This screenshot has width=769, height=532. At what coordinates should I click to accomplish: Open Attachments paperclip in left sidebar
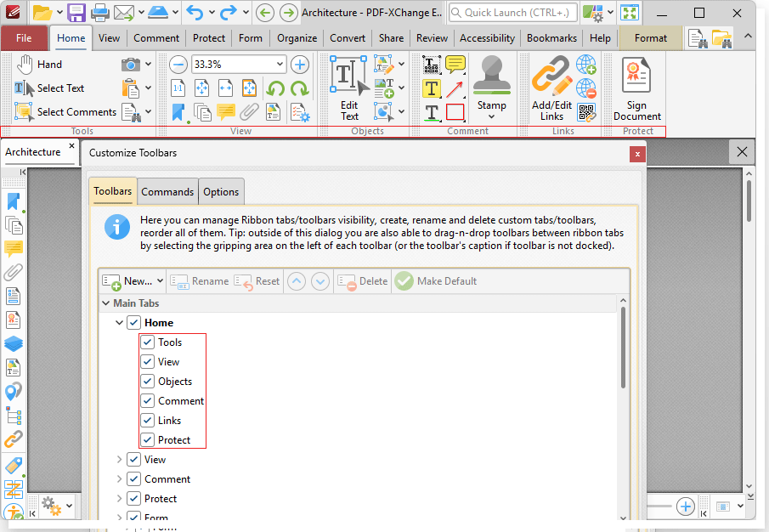pyautogui.click(x=14, y=272)
